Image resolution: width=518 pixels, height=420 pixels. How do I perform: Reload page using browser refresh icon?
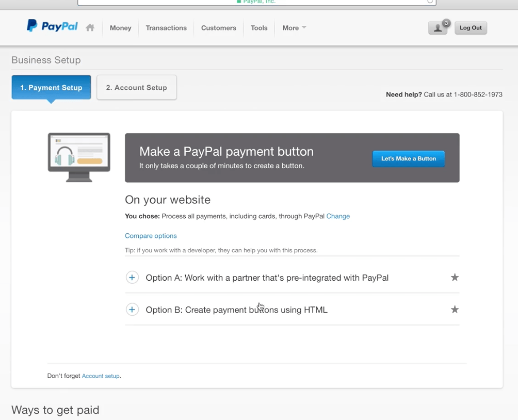click(x=430, y=2)
